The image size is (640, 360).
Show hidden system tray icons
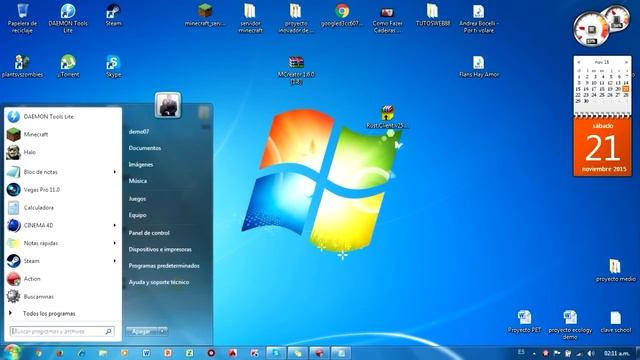click(x=534, y=353)
